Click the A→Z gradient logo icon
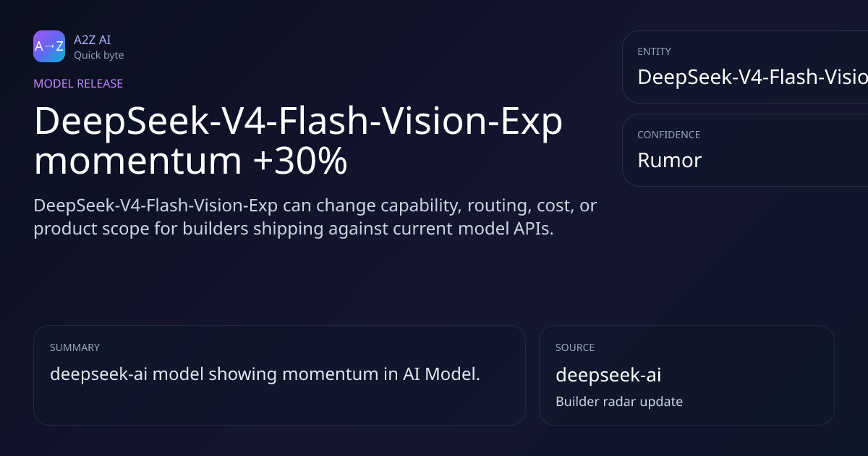 (x=49, y=46)
